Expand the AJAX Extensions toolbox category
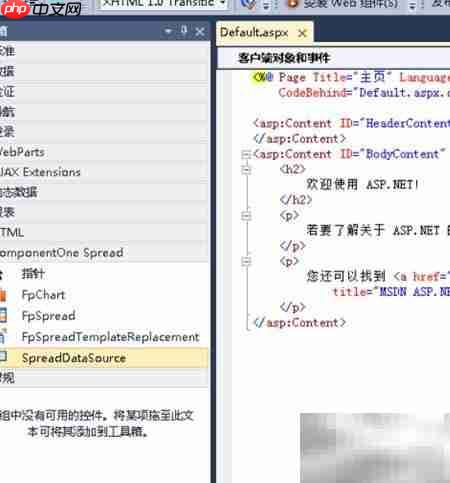This screenshot has height=483, width=450. click(104, 172)
